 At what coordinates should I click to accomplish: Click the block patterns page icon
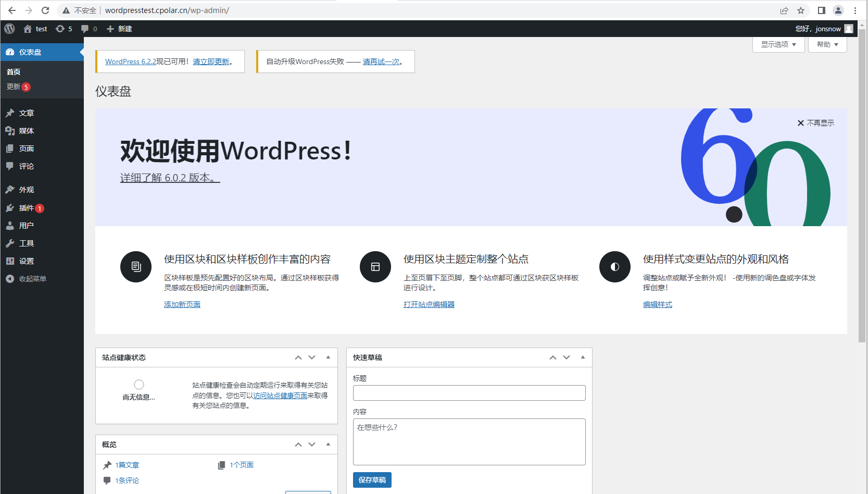[x=136, y=267]
